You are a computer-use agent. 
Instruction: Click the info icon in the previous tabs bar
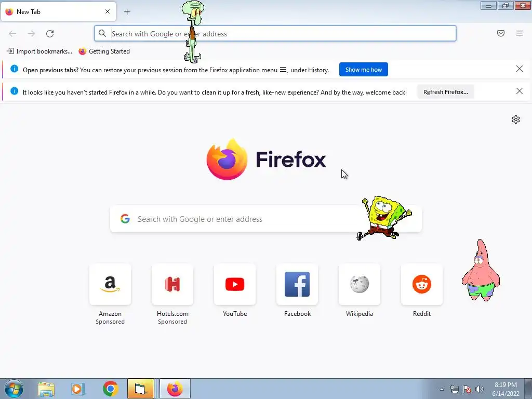pyautogui.click(x=14, y=69)
